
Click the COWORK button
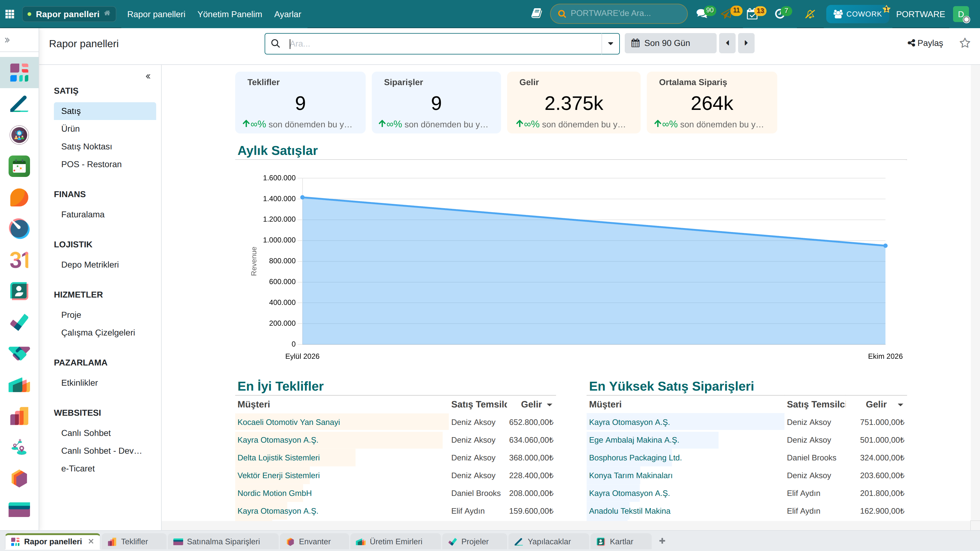point(857,14)
